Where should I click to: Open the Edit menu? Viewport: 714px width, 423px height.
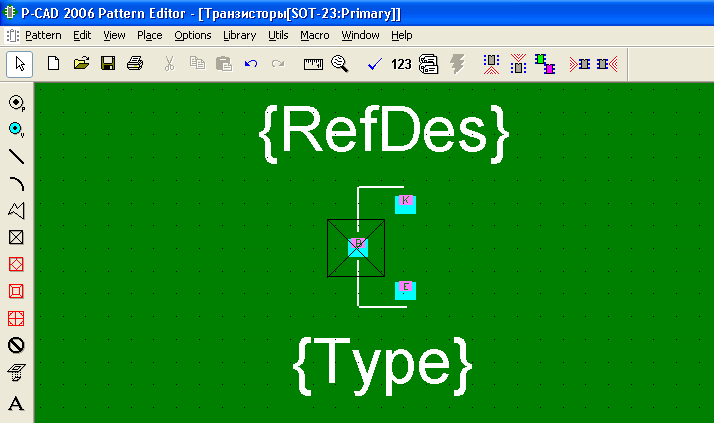coord(82,36)
